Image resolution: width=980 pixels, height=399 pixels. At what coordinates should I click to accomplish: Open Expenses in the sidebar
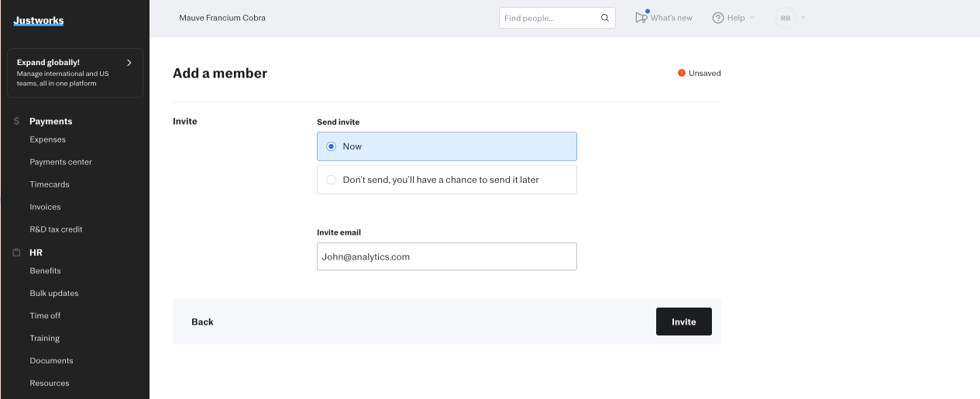(x=48, y=139)
